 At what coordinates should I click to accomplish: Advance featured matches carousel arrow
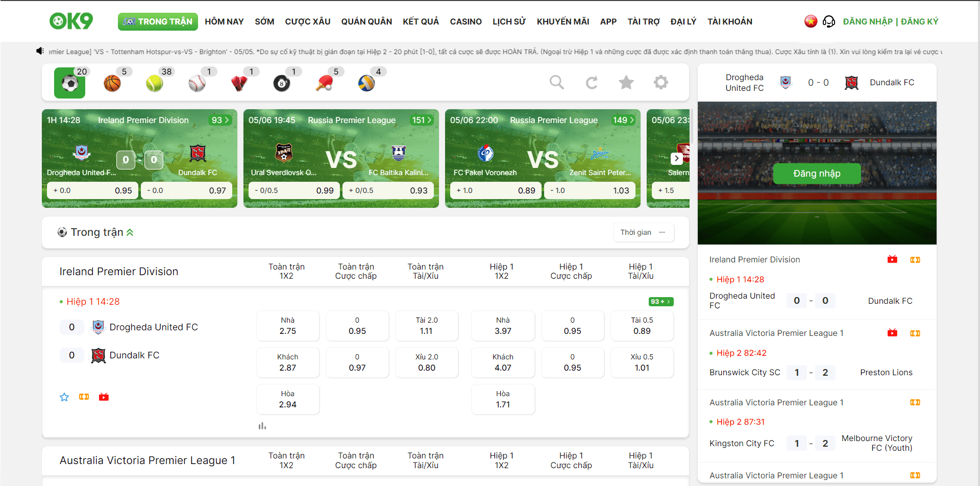click(677, 158)
